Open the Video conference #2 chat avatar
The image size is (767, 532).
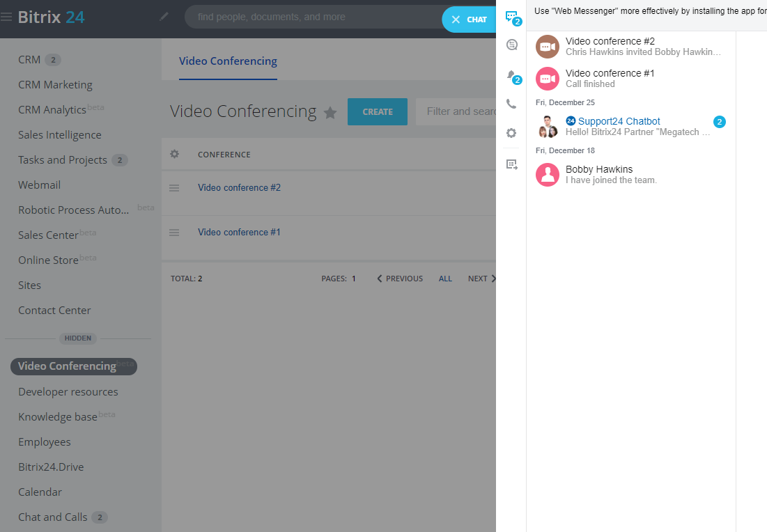548,47
